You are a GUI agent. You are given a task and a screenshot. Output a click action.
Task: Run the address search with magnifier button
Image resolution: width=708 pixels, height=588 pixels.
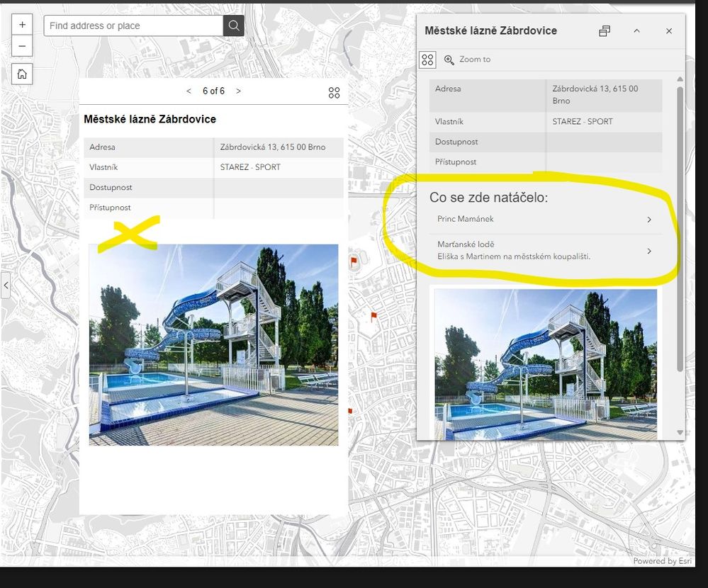(233, 26)
